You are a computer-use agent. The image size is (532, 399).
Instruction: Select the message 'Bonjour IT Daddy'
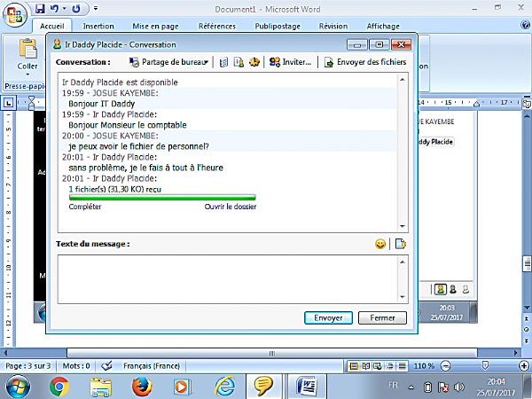[102, 104]
